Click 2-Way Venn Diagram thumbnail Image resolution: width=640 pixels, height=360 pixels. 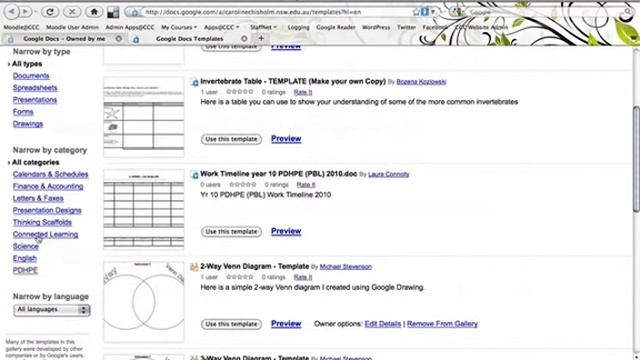144,302
